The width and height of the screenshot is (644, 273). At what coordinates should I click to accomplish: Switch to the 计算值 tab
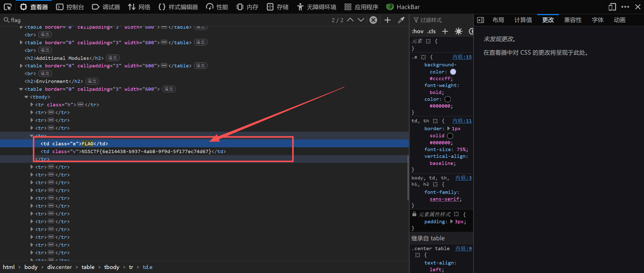[523, 20]
